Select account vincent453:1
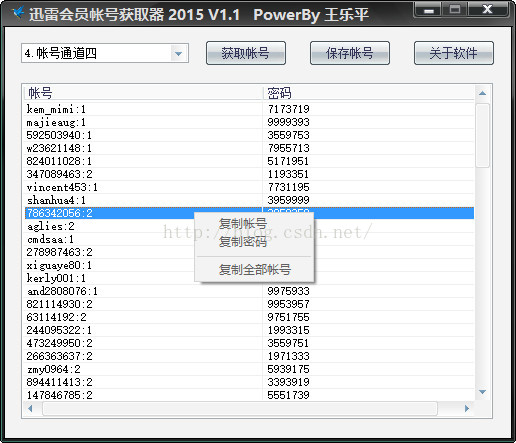Screen dimensions: 516x443 tap(62, 187)
